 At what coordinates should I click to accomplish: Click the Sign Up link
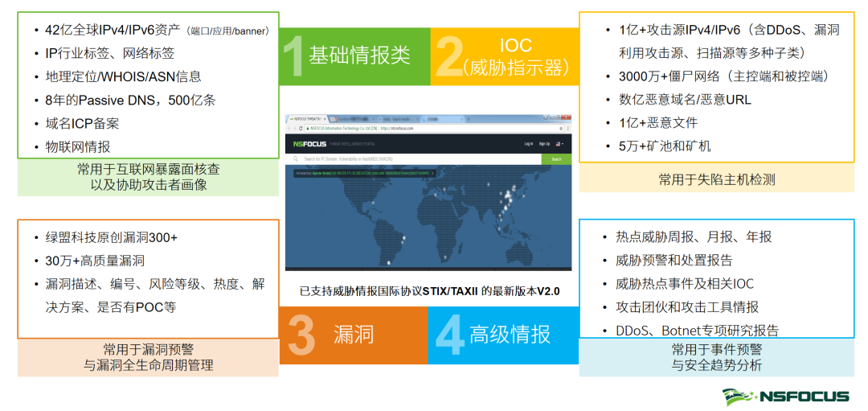point(545,144)
